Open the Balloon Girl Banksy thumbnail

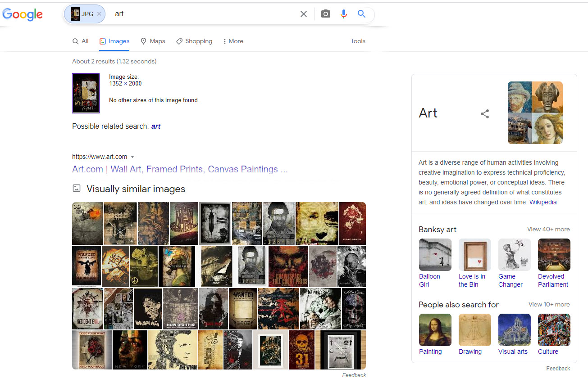point(435,255)
